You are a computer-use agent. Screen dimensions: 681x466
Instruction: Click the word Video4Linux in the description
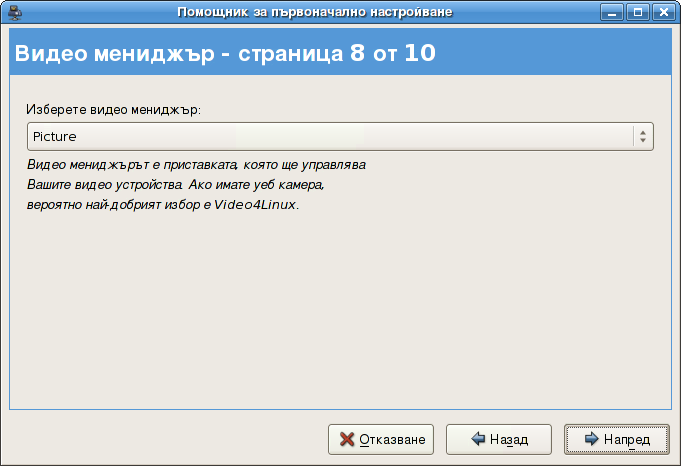(256, 205)
